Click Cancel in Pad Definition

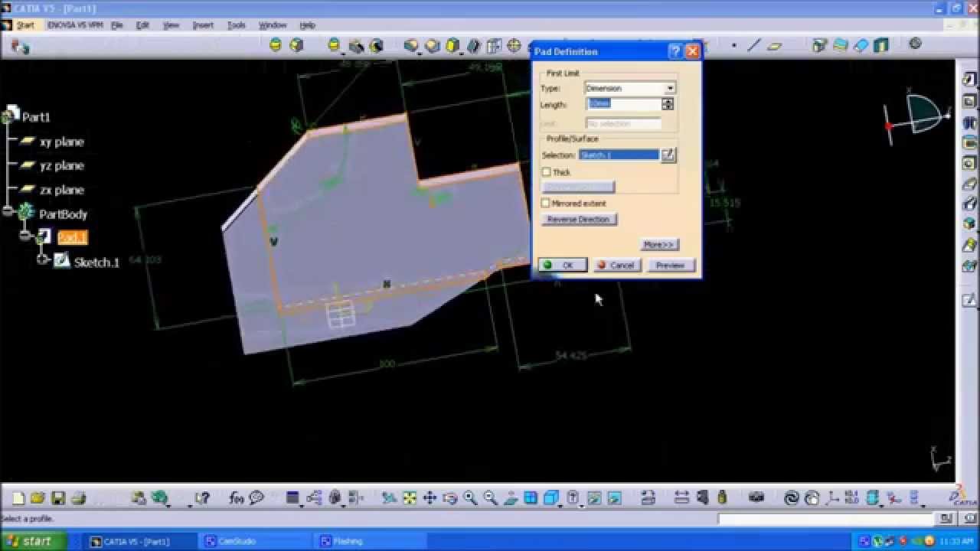[616, 265]
